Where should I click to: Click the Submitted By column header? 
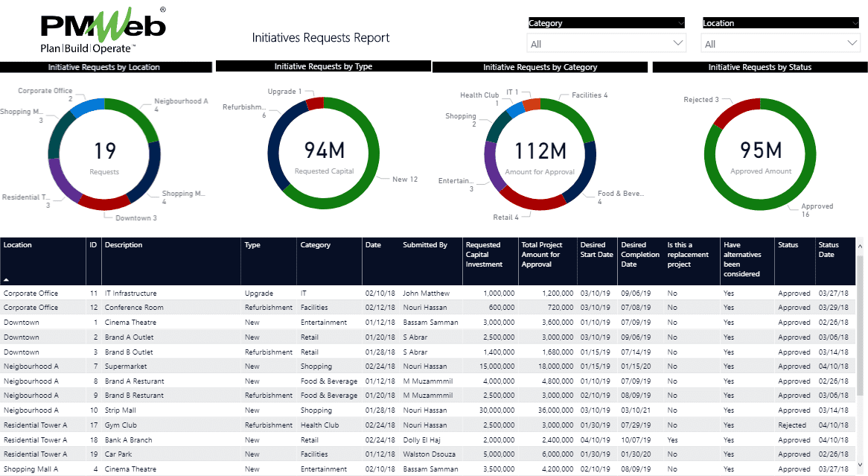pyautogui.click(x=425, y=245)
